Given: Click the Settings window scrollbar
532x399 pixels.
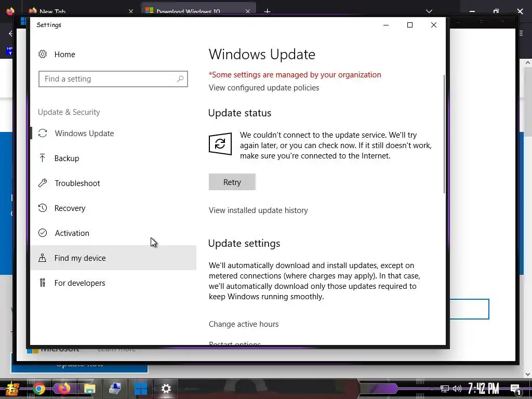Looking at the screenshot, I should click(444, 134).
